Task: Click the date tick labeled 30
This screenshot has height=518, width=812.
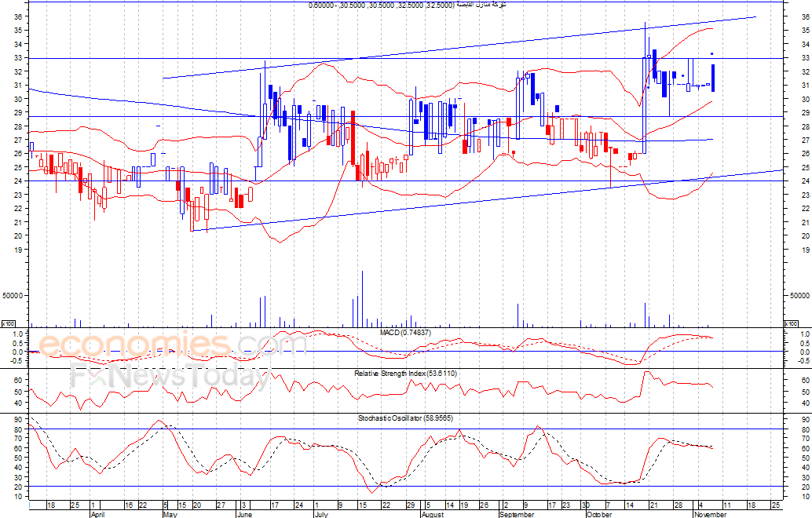Action: [x=585, y=505]
